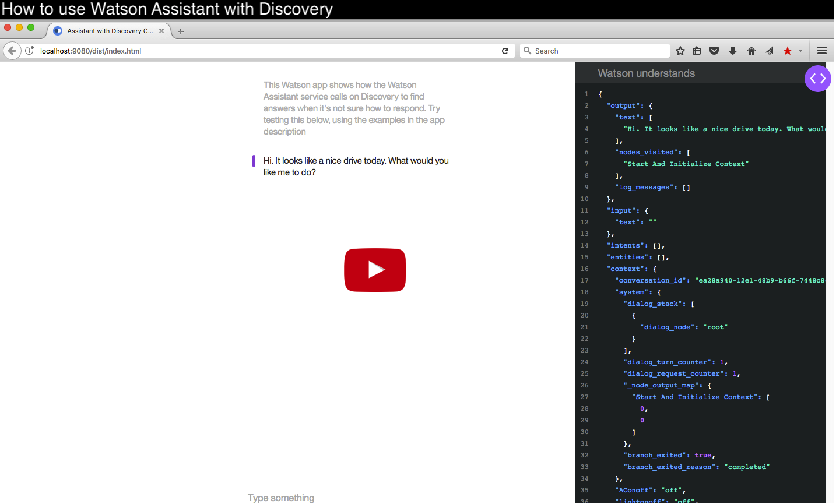836x504 pixels.
Task: Click the "entities" key on line 15
Action: [628, 257]
